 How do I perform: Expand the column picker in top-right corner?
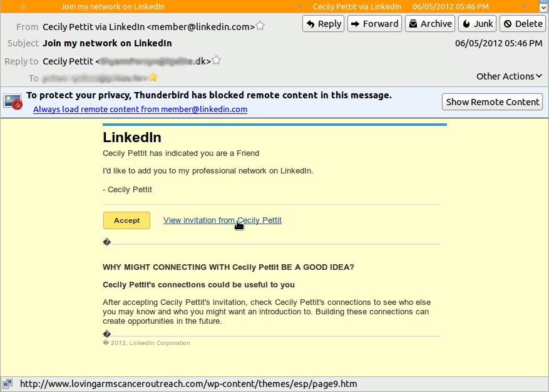543,6
